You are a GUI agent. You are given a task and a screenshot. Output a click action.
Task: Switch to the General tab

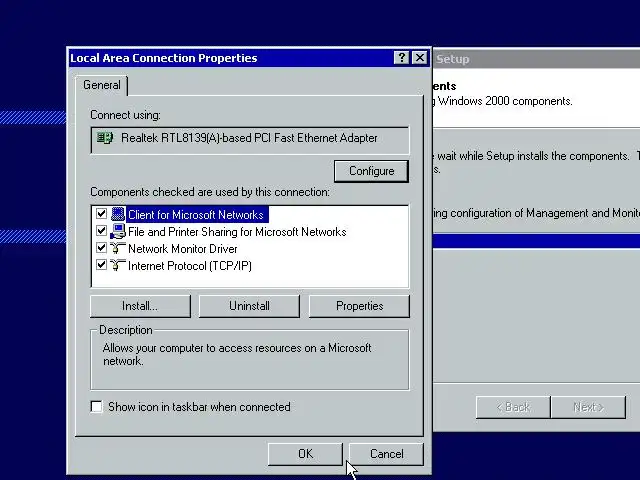(102, 85)
